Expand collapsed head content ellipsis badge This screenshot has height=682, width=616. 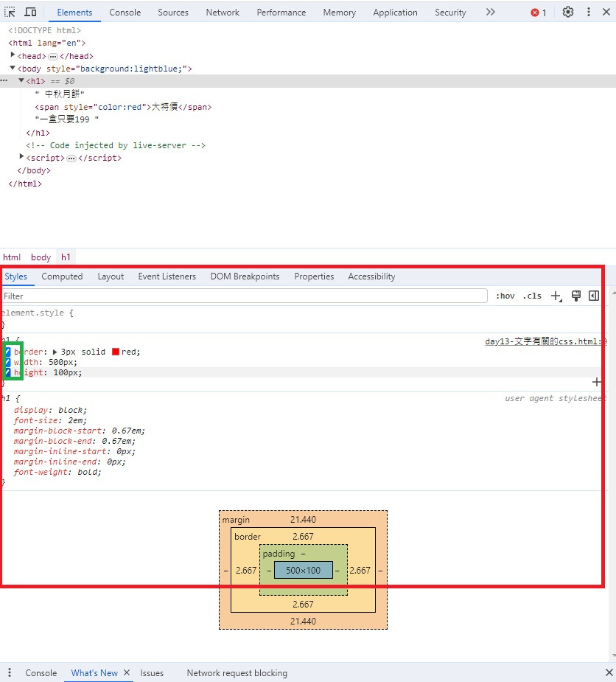click(x=53, y=57)
